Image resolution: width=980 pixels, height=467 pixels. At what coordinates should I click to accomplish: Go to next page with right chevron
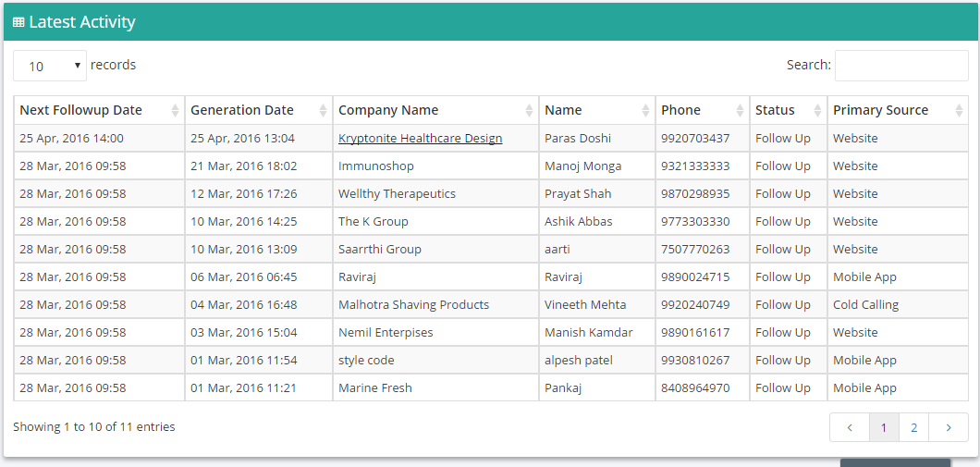(x=949, y=427)
